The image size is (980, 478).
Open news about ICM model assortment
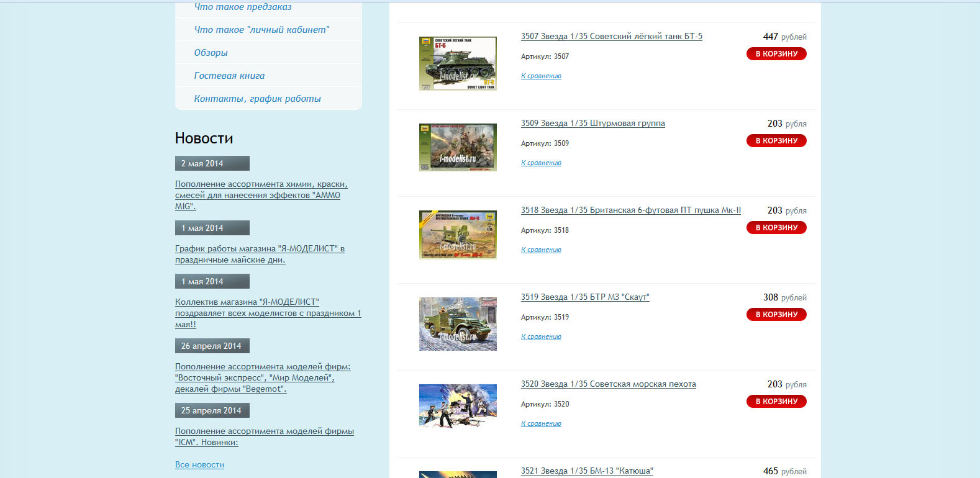(265, 436)
